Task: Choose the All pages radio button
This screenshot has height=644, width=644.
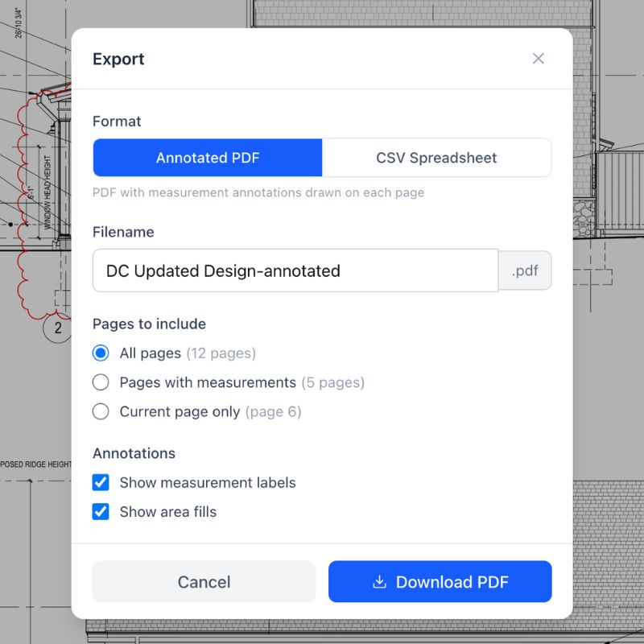Action: (x=101, y=353)
